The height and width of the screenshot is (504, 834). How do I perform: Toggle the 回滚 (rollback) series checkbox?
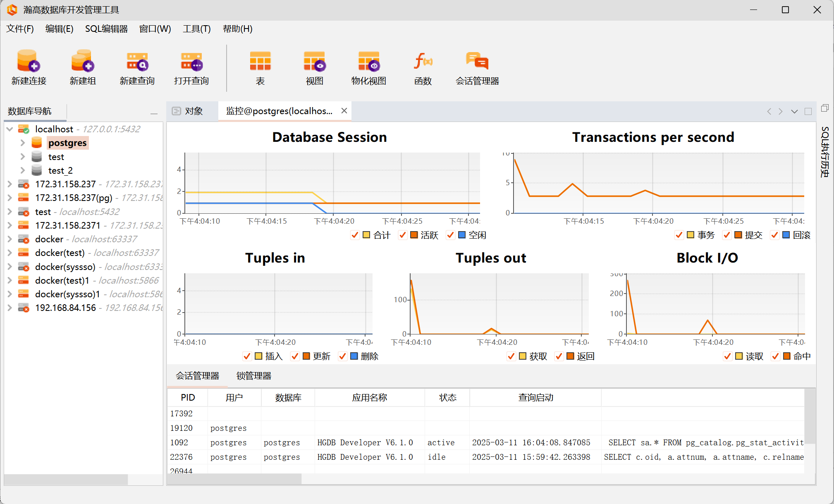point(774,235)
